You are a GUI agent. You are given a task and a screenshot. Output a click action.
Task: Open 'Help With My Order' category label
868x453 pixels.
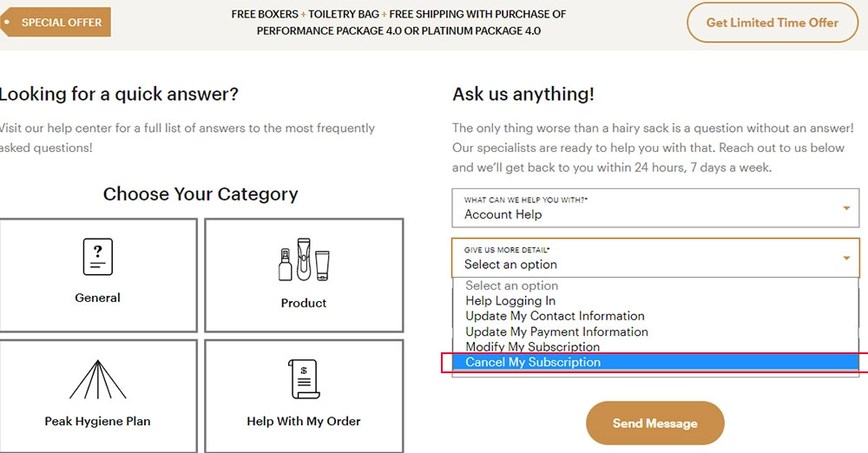303,422
